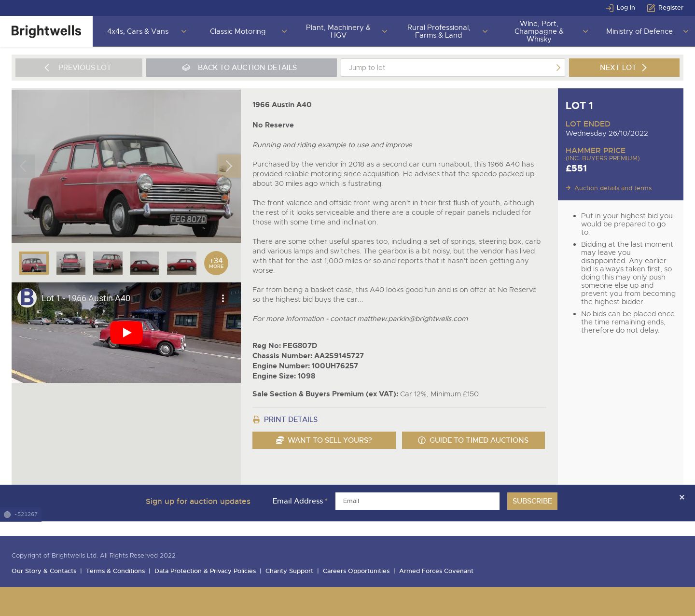The width and height of the screenshot is (695, 616).
Task: Go to the next lot
Action: [624, 68]
